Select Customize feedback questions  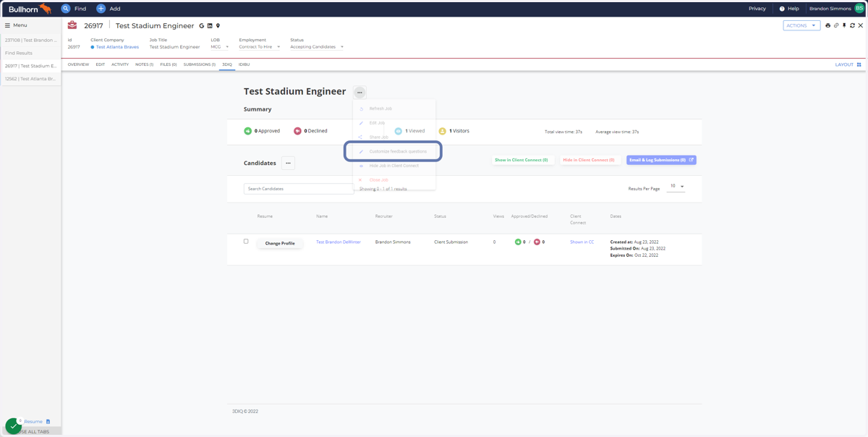[x=394, y=151]
